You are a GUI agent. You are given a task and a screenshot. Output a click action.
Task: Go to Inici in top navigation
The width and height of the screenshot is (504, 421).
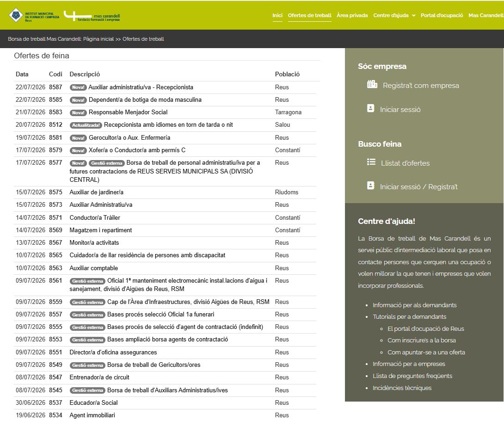tap(277, 15)
